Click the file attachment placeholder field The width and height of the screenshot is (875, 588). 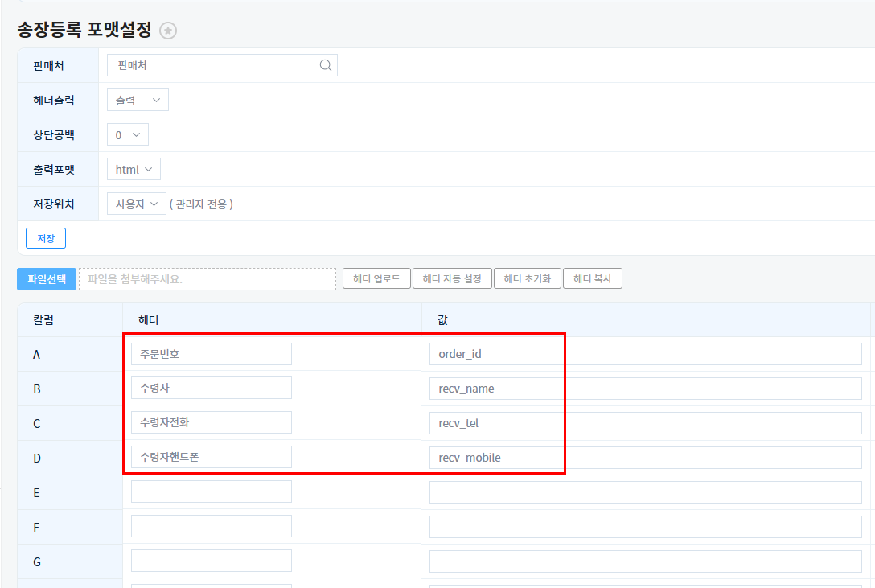pyautogui.click(x=207, y=278)
